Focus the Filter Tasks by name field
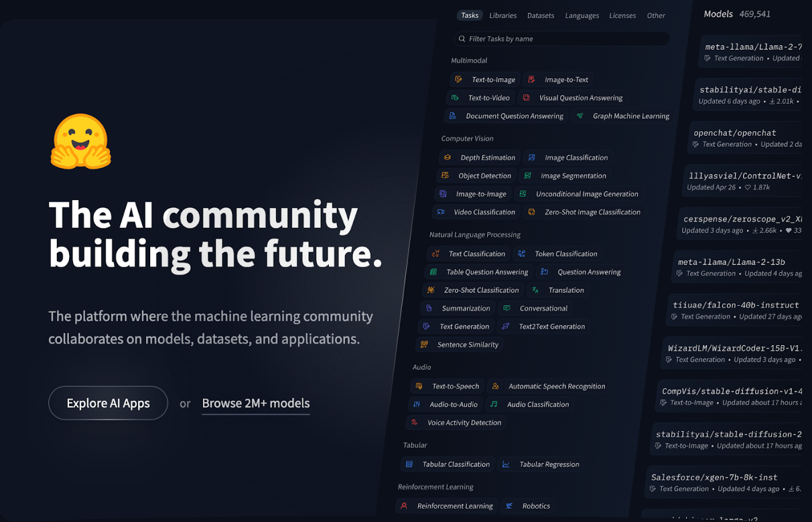 [x=563, y=39]
